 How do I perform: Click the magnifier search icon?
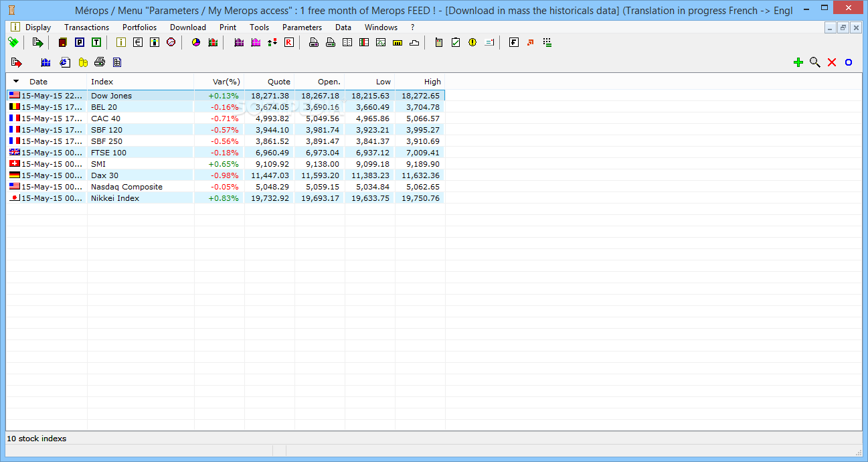coord(814,62)
